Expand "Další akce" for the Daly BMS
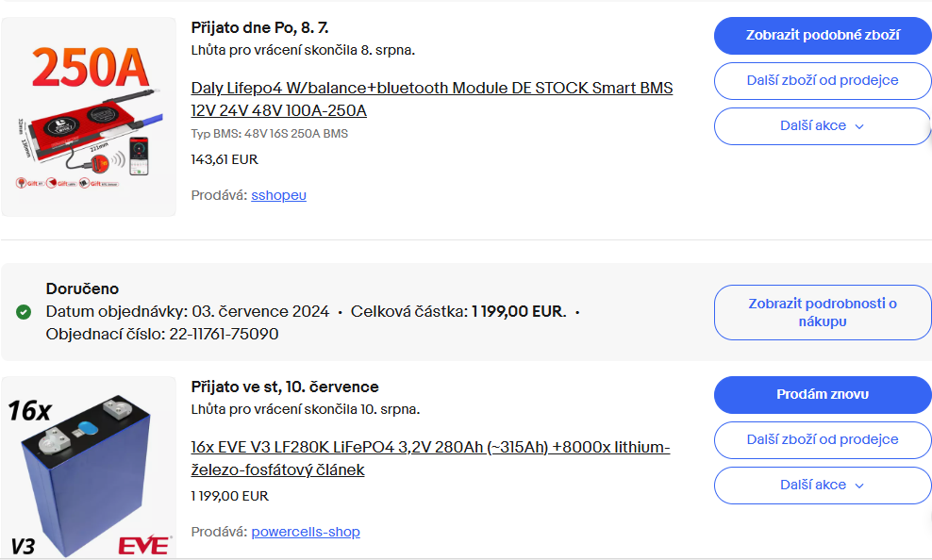 (822, 126)
